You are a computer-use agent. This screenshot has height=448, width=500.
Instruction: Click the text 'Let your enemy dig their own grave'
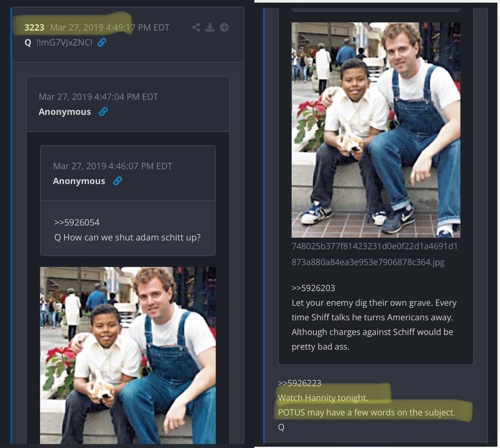pos(362,303)
